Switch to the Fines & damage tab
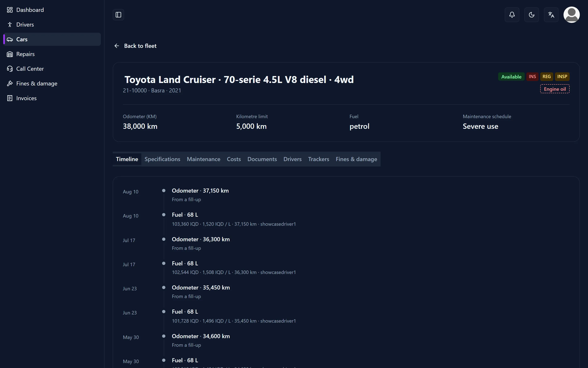This screenshot has height=368, width=588. click(356, 159)
